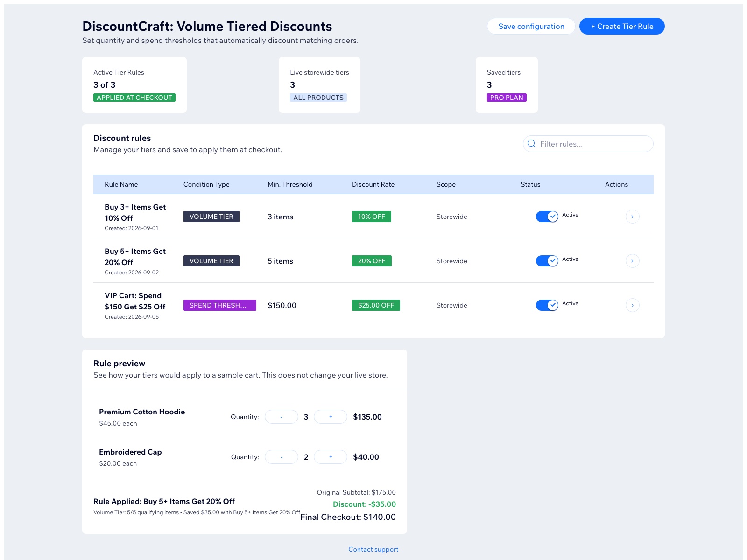Select the 10% OFF discount badge

coord(372,217)
